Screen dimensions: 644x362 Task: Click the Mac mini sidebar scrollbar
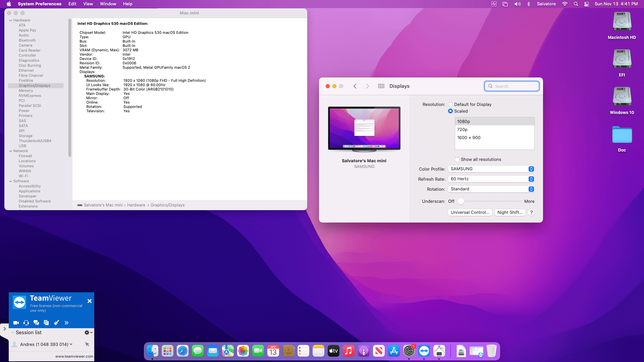click(x=70, y=88)
